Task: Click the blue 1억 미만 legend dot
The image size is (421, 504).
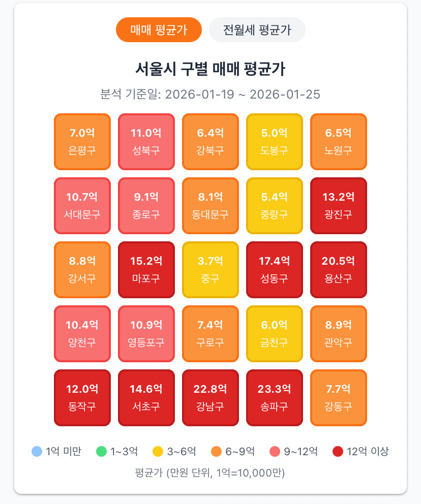Action: click(x=37, y=451)
